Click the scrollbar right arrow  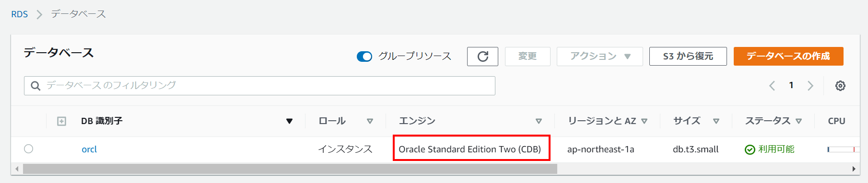tap(854, 169)
